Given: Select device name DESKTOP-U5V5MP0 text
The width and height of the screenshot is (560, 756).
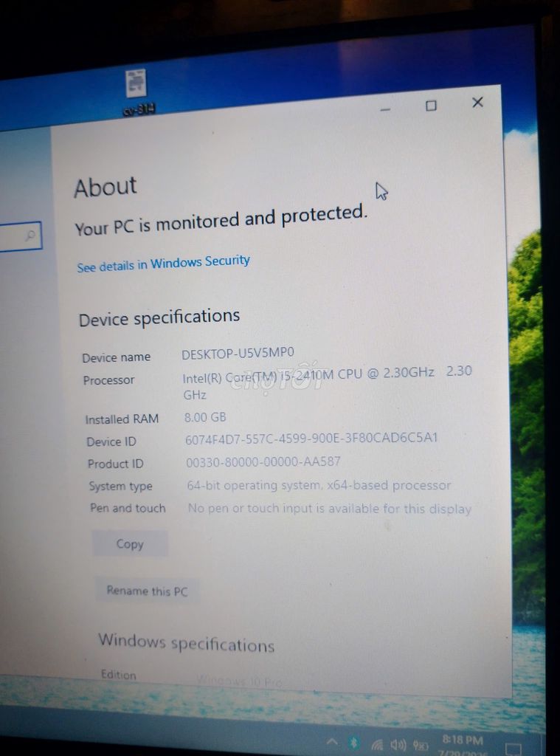Looking at the screenshot, I should point(238,354).
